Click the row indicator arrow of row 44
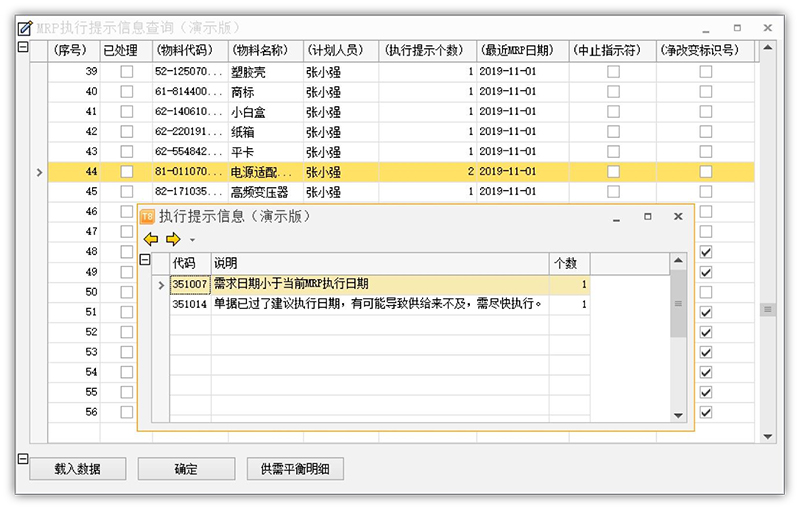 (x=39, y=172)
